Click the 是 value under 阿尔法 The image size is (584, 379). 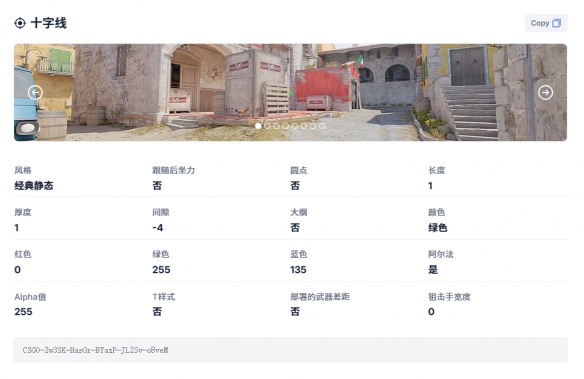(x=433, y=270)
